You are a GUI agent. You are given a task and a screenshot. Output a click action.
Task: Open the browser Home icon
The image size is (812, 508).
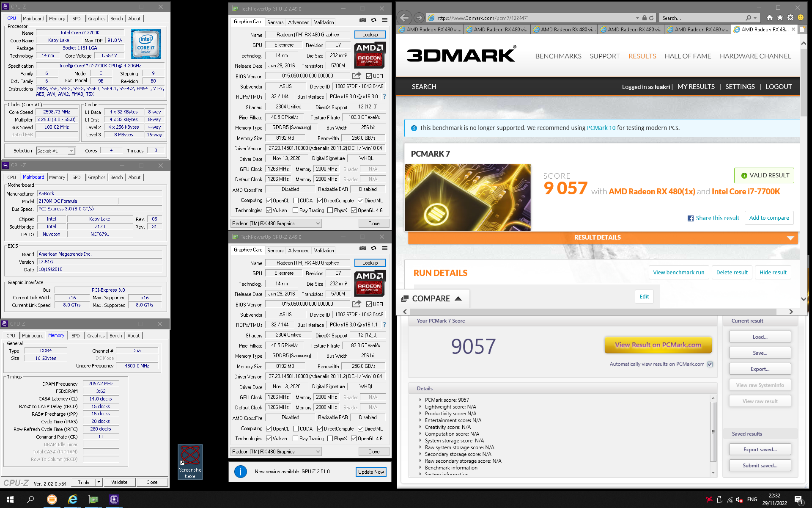tap(769, 18)
